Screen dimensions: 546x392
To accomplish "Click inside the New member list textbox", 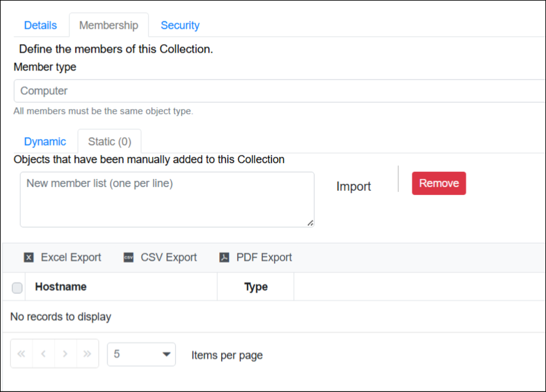I will (x=166, y=199).
